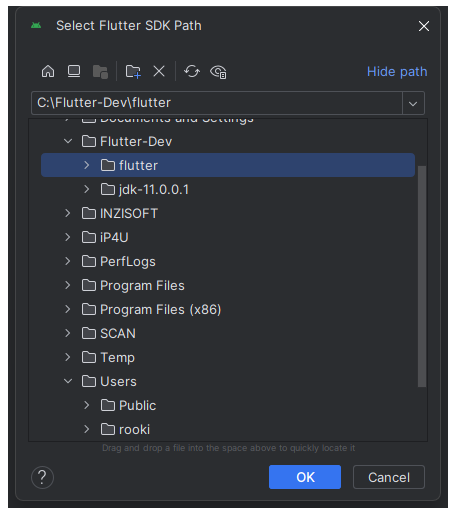The image size is (459, 514).
Task: Click the path input field
Action: [217, 103]
